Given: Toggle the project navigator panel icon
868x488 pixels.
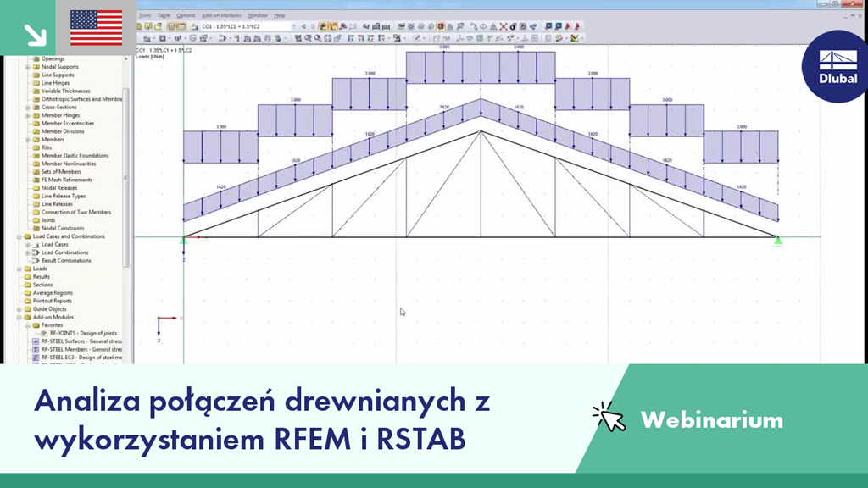Looking at the screenshot, I should coord(171,26).
